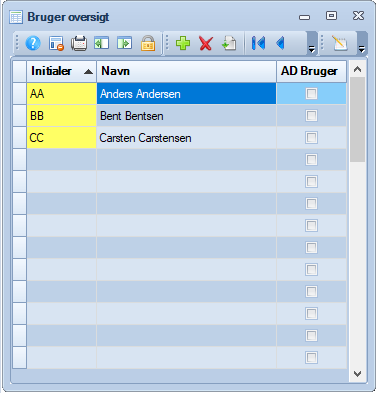Click the notepad with pencil icon

340,43
